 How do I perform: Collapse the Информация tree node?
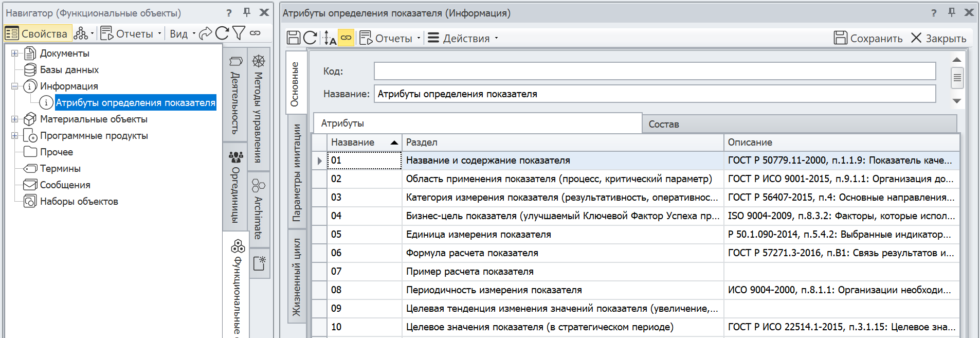click(x=15, y=86)
